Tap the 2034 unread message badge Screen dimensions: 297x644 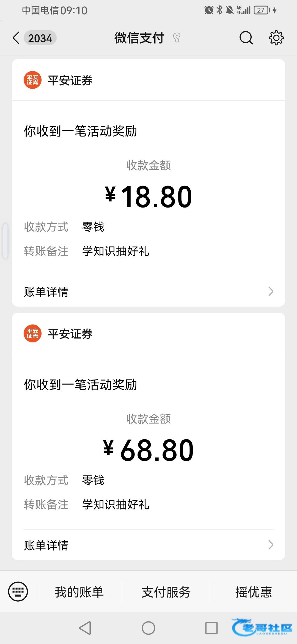[x=40, y=38]
